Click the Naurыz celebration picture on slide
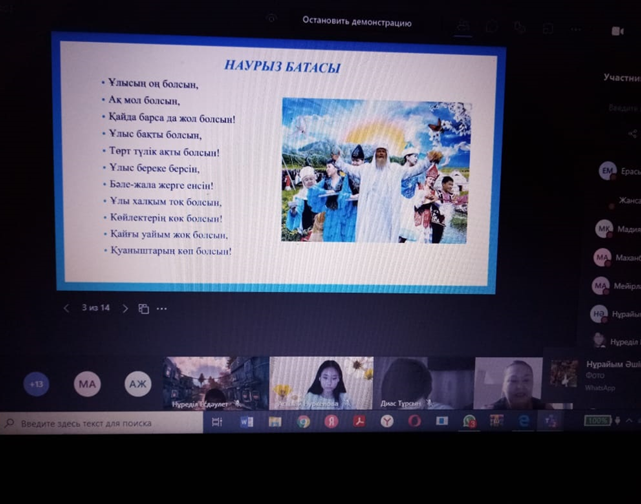This screenshot has width=641, height=504. point(376,169)
